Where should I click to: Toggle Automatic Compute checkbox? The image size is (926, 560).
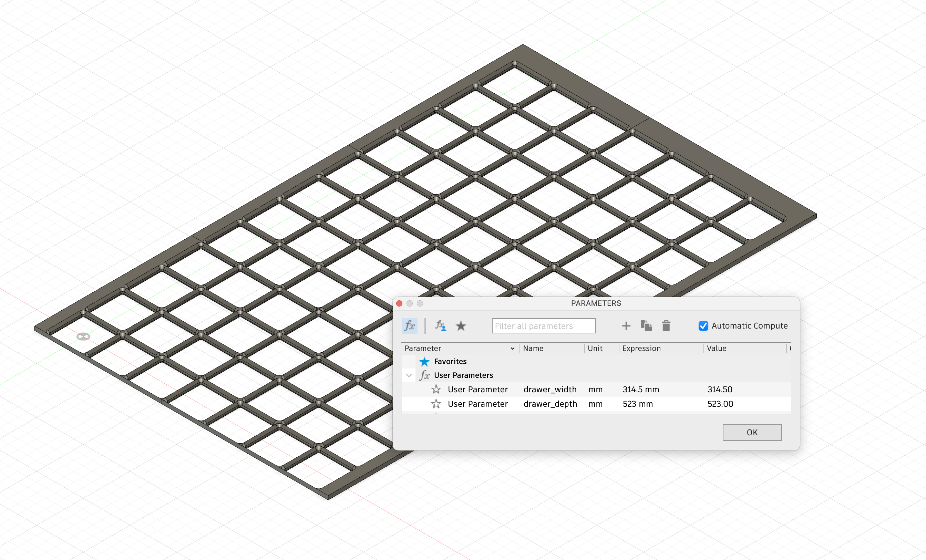703,326
